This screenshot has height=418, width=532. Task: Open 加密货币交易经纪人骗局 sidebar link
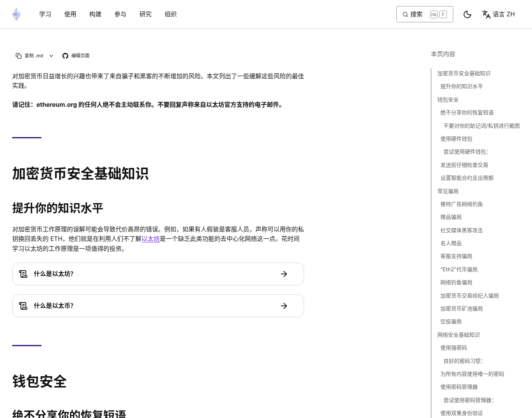(x=469, y=296)
